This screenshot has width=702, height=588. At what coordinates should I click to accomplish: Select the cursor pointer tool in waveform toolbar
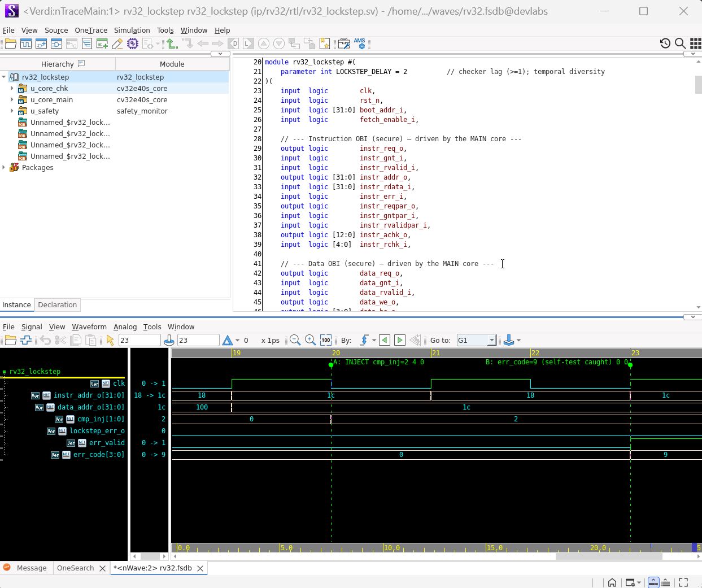coord(110,340)
